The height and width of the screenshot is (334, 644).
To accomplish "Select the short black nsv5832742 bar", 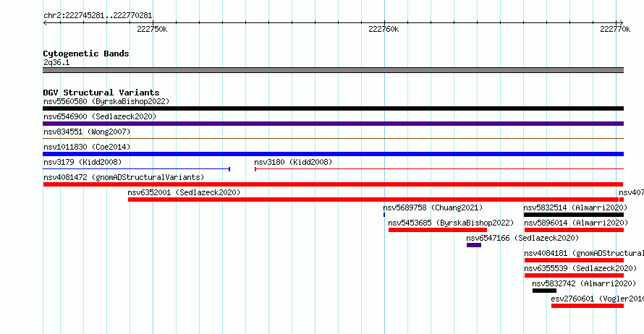I will (x=544, y=291).
